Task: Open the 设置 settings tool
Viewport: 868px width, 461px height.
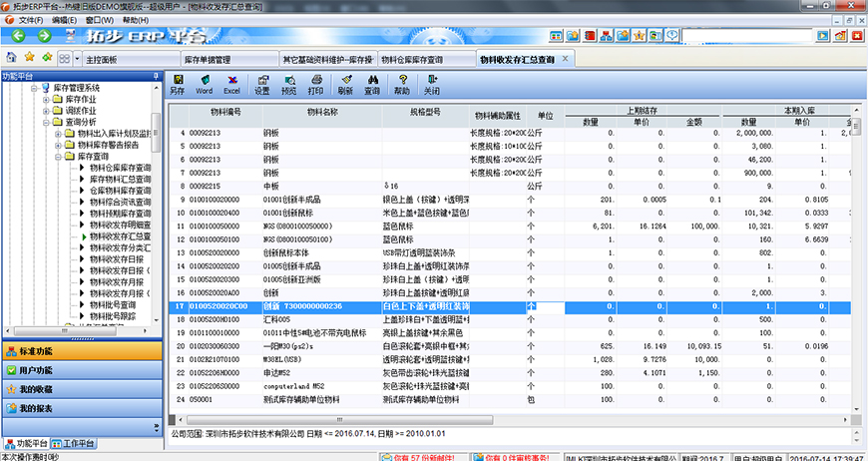Action: (x=261, y=83)
